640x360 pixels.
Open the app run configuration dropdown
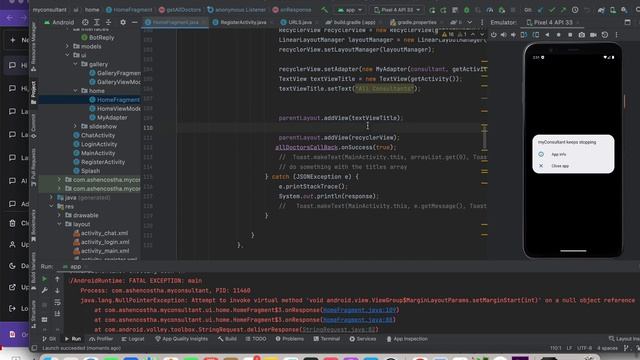350,10
